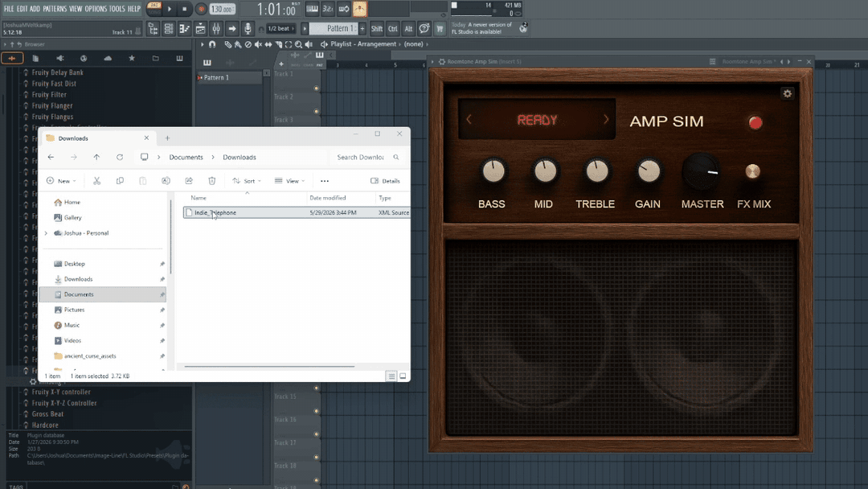Image resolution: width=868 pixels, height=489 pixels.
Task: Open Browser starred favorites tab
Action: pos(132,58)
